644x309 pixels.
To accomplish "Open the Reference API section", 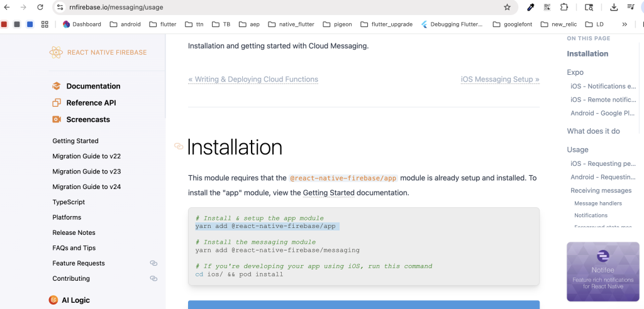I will coord(91,102).
